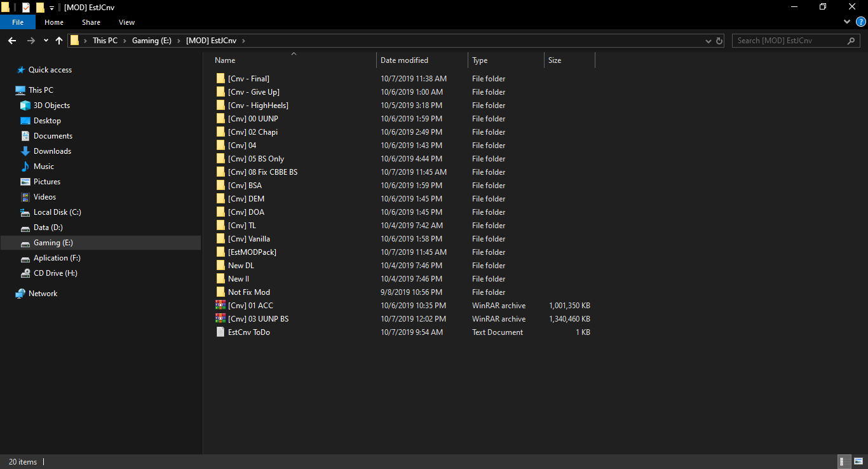Select WinRAR icon of [Cnv] 01 ACC
Image resolution: width=868 pixels, height=469 pixels.
coord(220,306)
